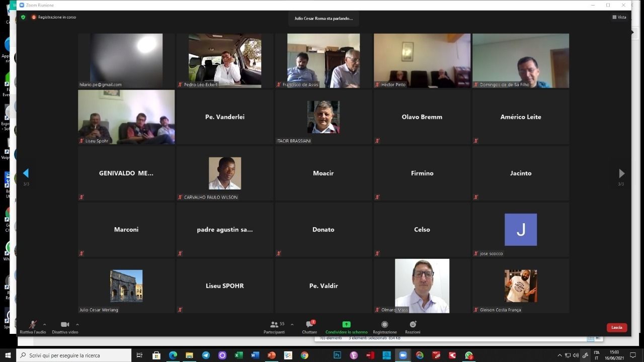The height and width of the screenshot is (362, 644).
Task: Open the Reazioni reactions menu
Action: 413,327
